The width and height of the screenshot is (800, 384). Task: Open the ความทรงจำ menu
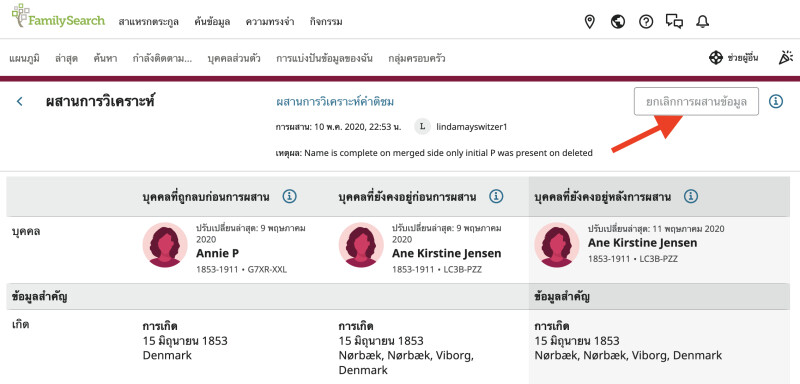click(x=270, y=22)
